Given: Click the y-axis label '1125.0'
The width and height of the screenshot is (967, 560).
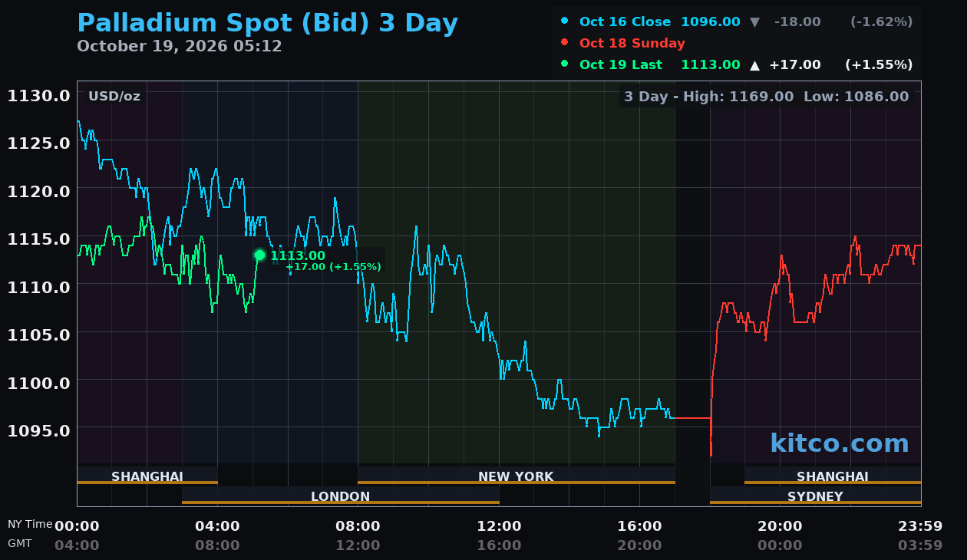Looking at the screenshot, I should click(x=39, y=143).
